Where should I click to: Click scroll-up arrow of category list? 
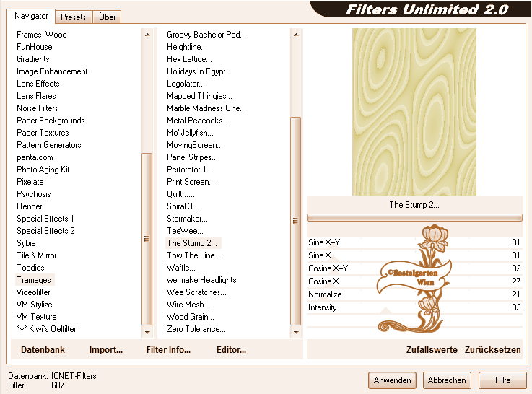pos(147,35)
